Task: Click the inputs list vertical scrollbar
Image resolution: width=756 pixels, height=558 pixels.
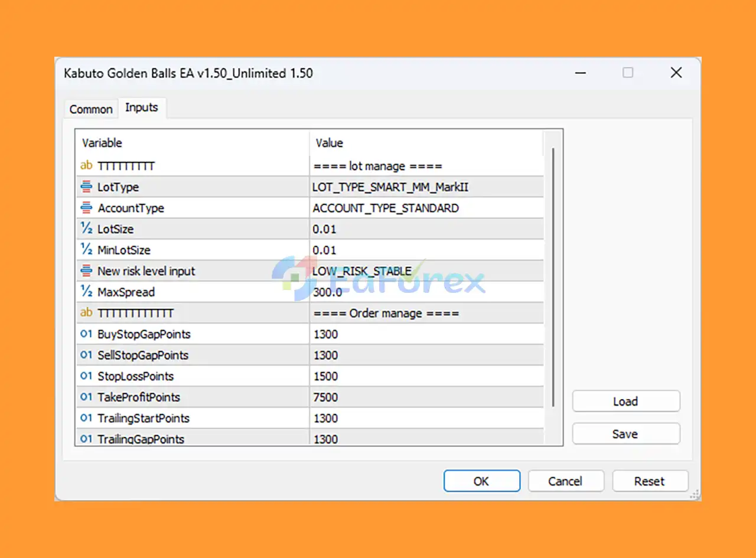Action: tap(553, 278)
